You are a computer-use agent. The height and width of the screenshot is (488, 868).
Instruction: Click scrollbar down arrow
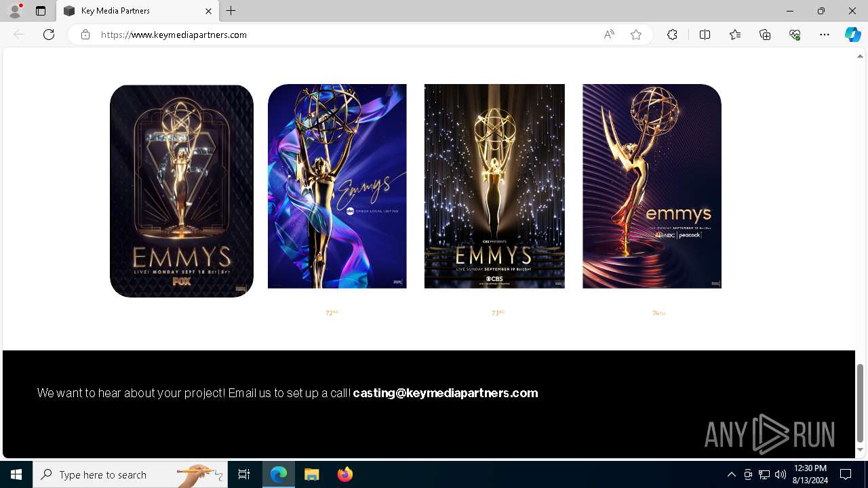pyautogui.click(x=860, y=449)
